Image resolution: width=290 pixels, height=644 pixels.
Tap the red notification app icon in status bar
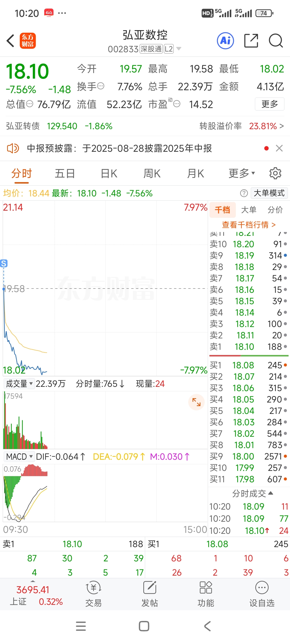pyautogui.click(x=49, y=13)
